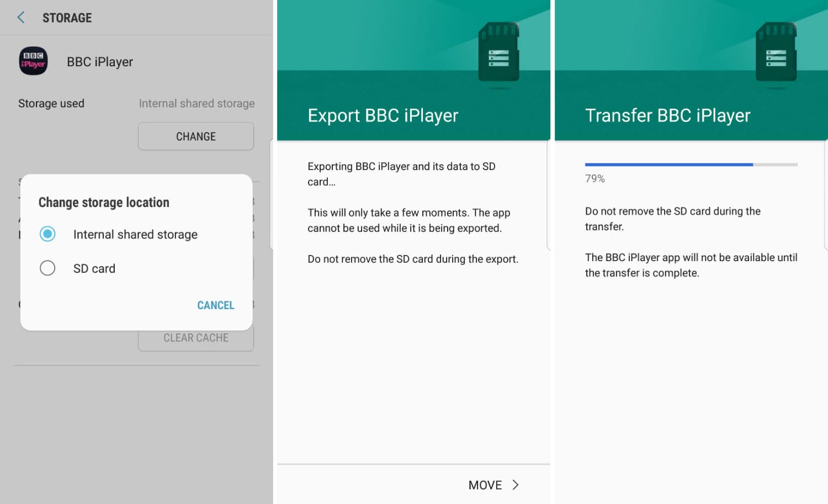Tap the 'Internal shared storage' option label

coord(135,235)
